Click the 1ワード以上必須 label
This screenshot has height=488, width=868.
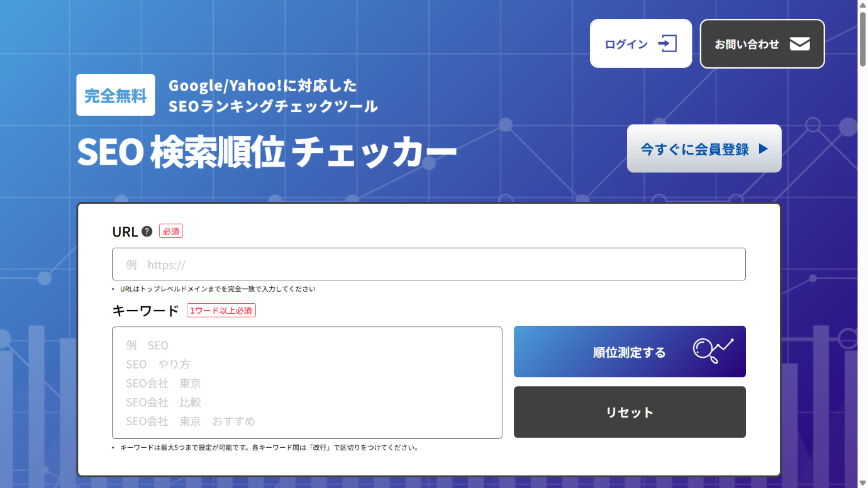tap(221, 310)
